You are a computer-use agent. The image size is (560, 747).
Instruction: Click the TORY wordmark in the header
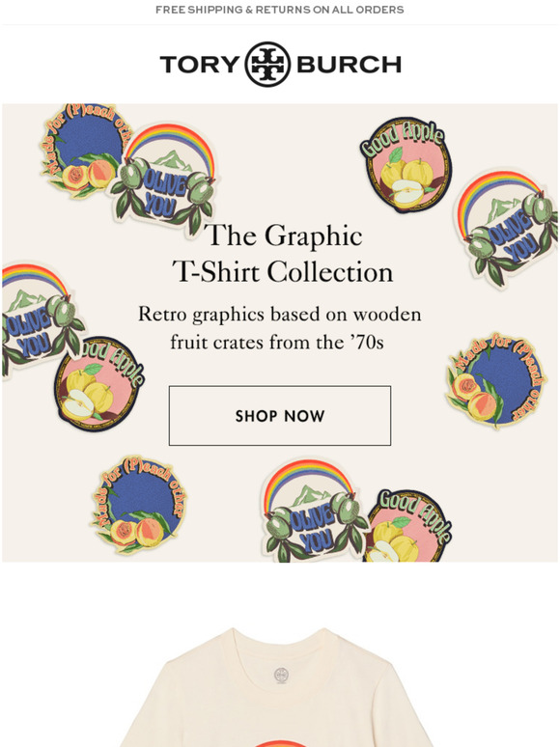(200, 65)
